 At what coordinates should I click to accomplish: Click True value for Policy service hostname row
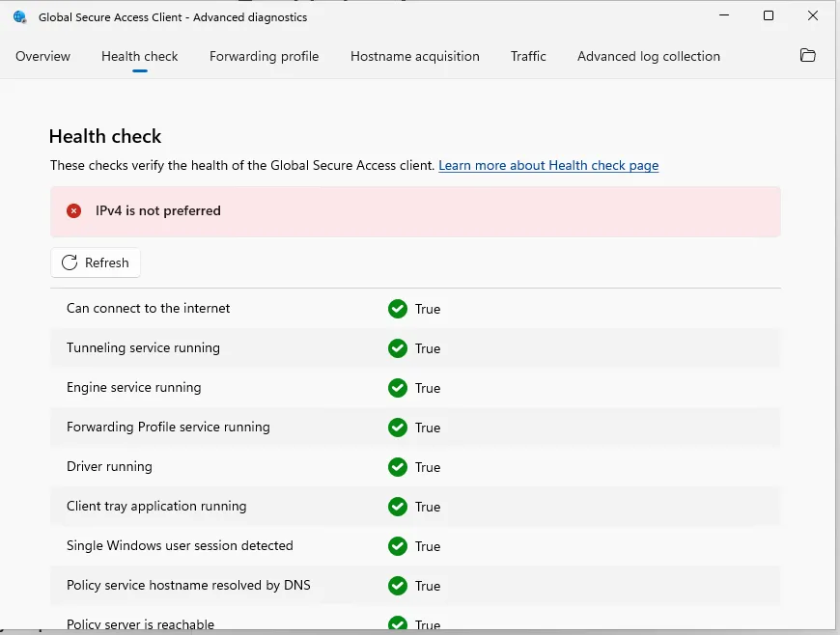pyautogui.click(x=428, y=587)
